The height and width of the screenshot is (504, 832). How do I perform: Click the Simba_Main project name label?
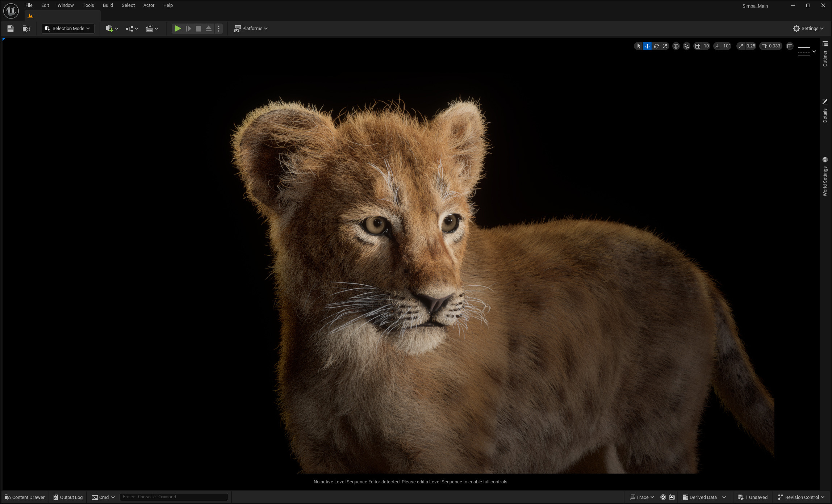click(755, 6)
